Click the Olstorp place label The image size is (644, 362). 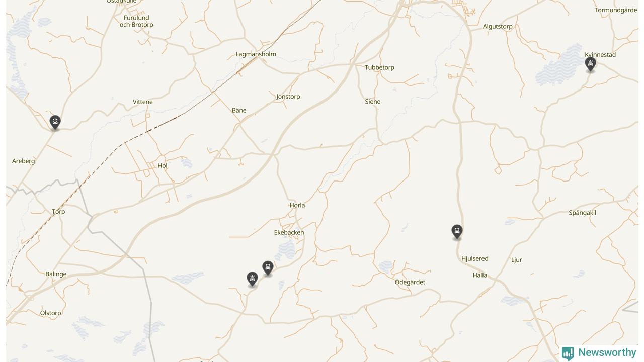50,313
